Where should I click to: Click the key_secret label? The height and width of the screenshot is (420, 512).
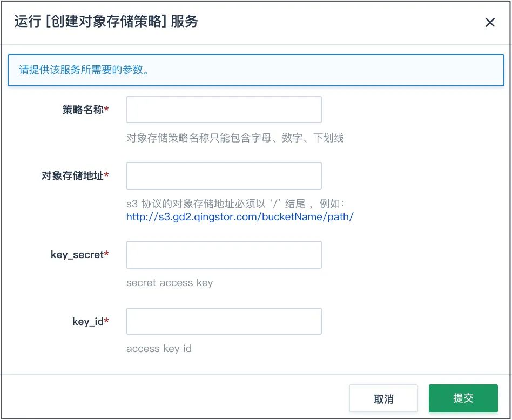point(80,255)
